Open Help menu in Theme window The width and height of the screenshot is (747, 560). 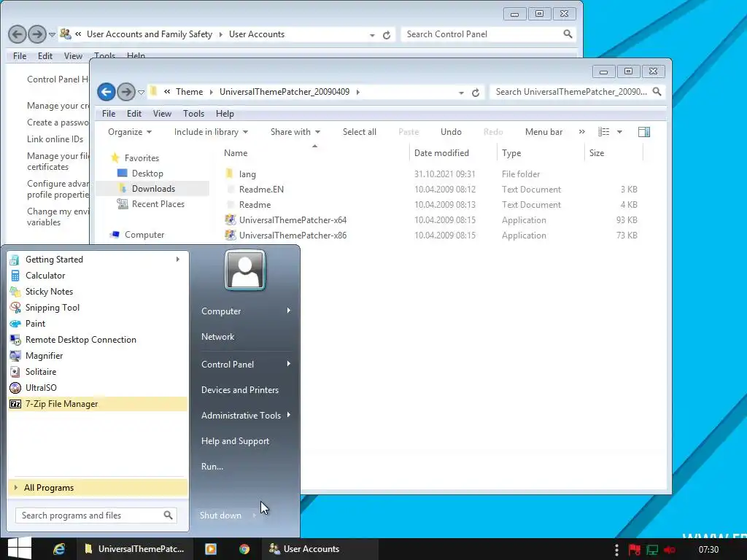click(225, 114)
